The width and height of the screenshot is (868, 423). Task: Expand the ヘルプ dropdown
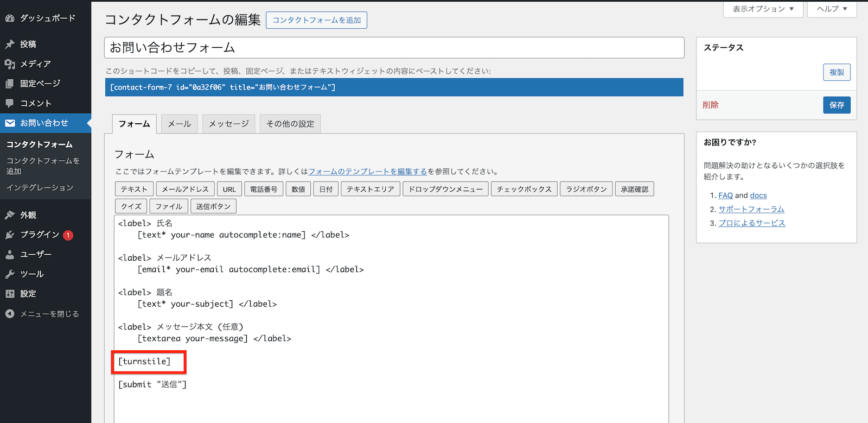tap(832, 9)
